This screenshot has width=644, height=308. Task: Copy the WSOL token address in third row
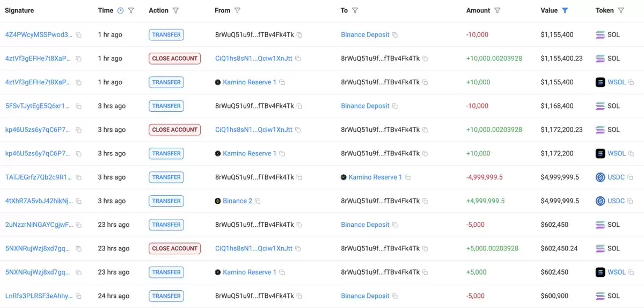tap(631, 82)
